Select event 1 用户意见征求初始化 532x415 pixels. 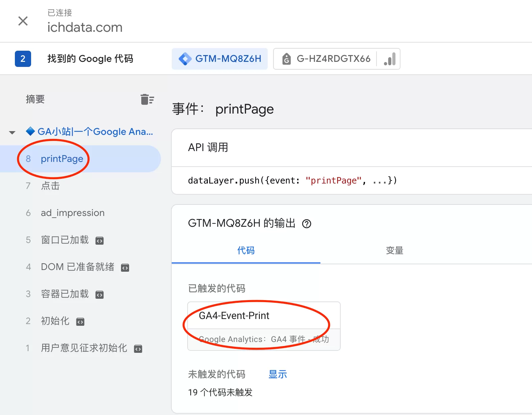coord(80,348)
